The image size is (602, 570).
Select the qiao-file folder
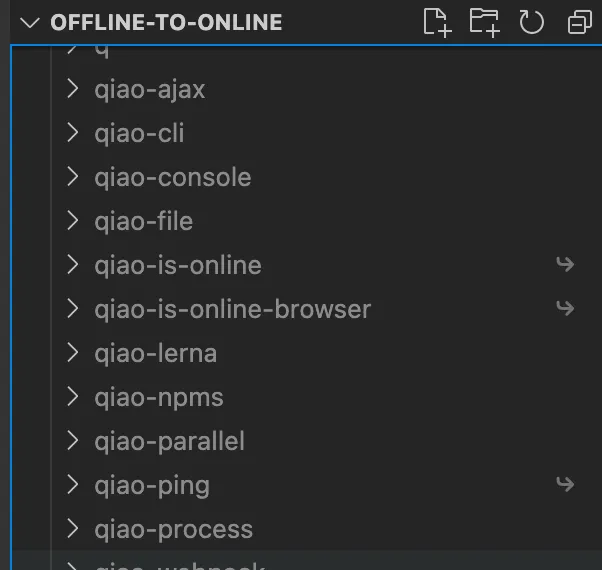click(143, 221)
